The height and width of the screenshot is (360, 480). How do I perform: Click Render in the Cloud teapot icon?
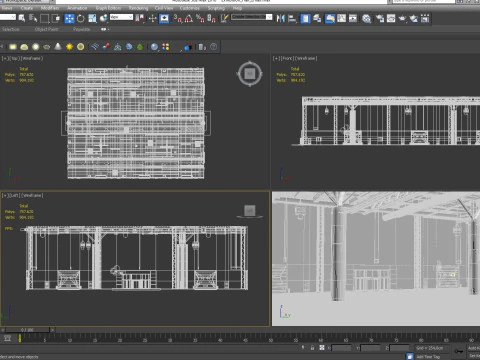click(x=414, y=18)
